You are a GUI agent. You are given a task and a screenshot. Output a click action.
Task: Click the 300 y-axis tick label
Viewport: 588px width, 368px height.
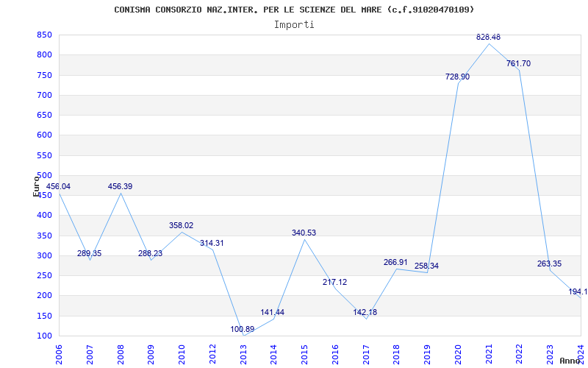(x=43, y=256)
